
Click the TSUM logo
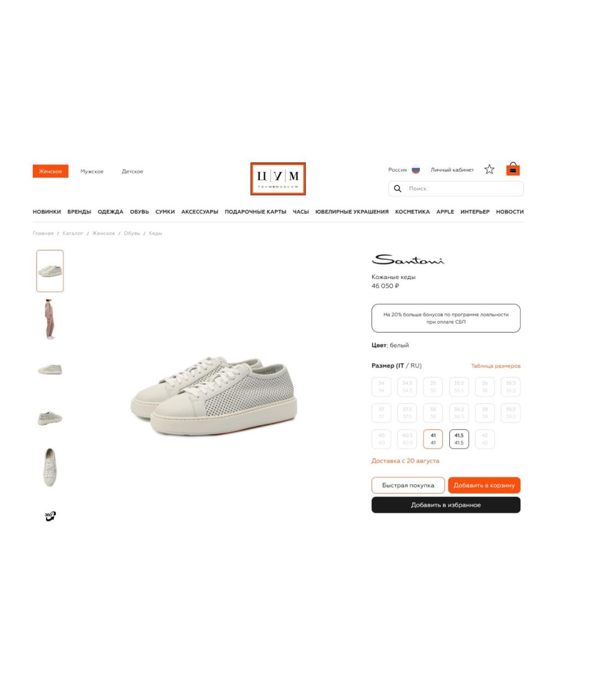[278, 179]
